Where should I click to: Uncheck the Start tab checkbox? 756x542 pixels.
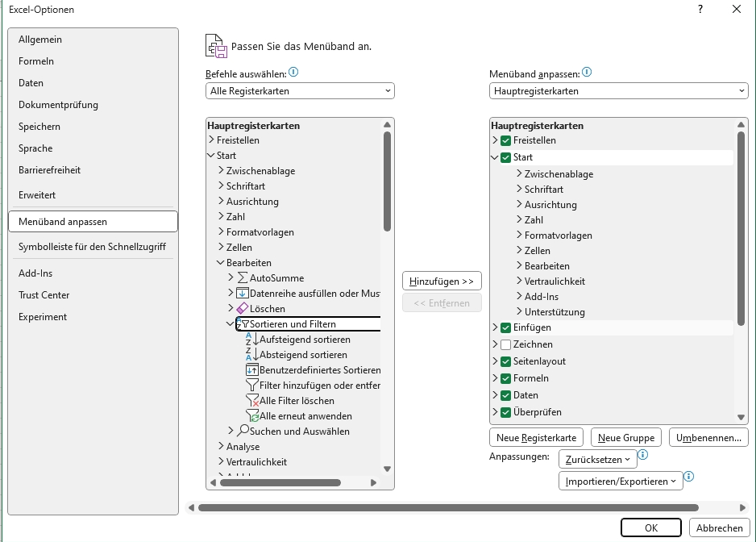[x=505, y=157]
